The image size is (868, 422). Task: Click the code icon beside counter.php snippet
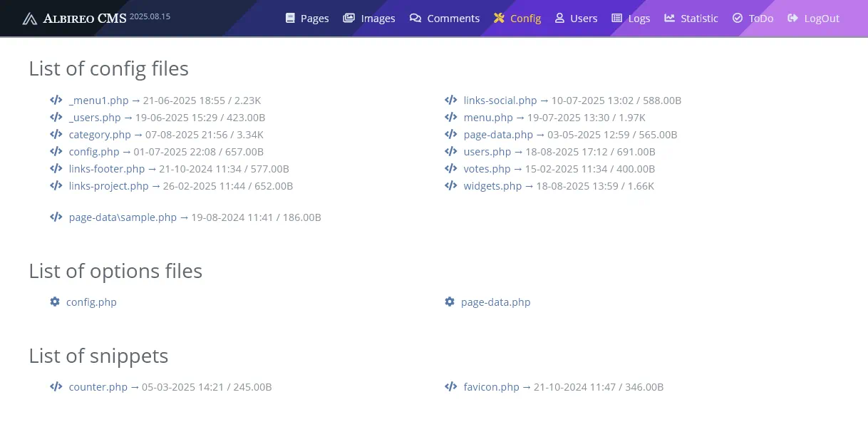pos(56,386)
